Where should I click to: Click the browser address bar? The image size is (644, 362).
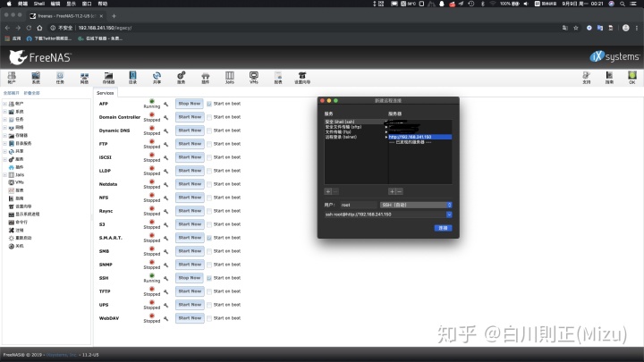point(304,28)
